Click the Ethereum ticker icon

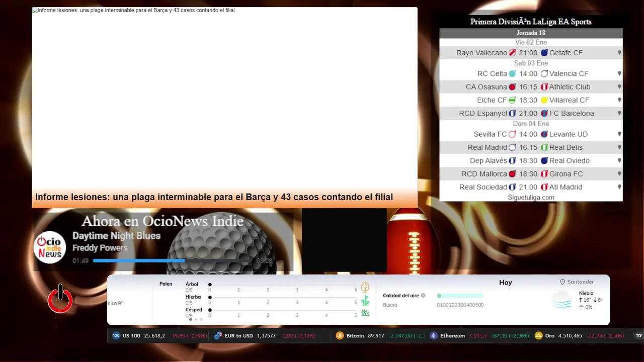tap(434, 335)
